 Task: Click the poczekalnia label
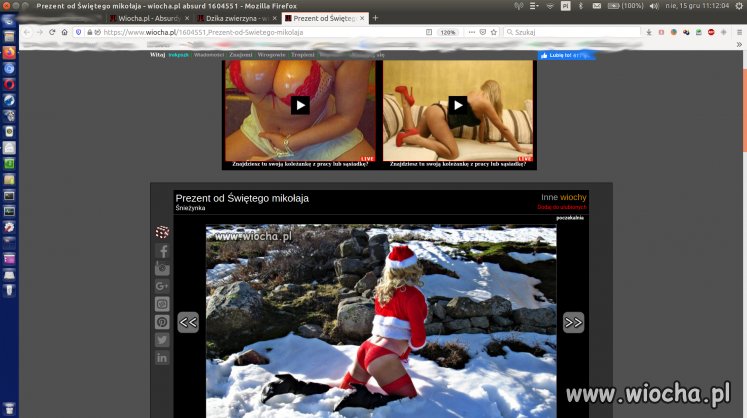click(x=570, y=218)
